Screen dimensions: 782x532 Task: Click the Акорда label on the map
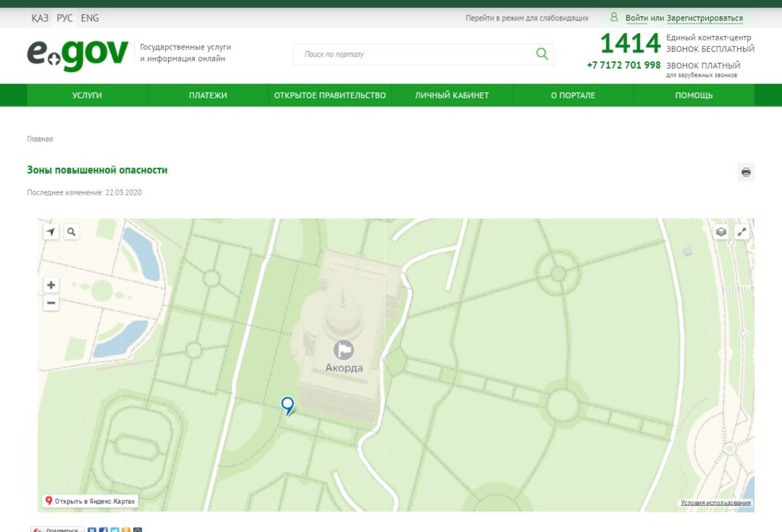(x=344, y=368)
